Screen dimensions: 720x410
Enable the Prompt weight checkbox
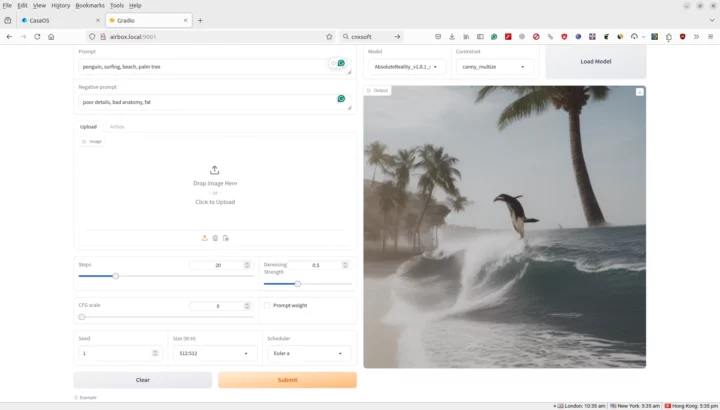[x=267, y=305]
